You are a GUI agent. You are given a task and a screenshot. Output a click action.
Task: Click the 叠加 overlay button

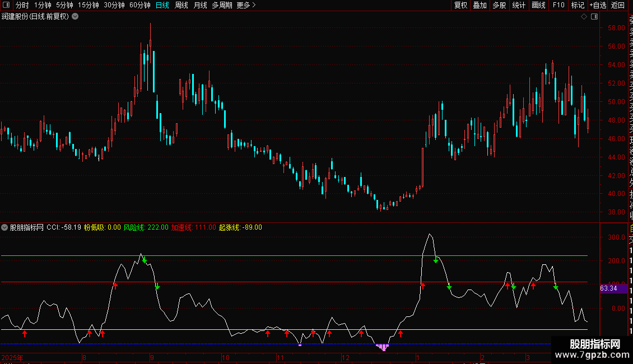(480, 6)
